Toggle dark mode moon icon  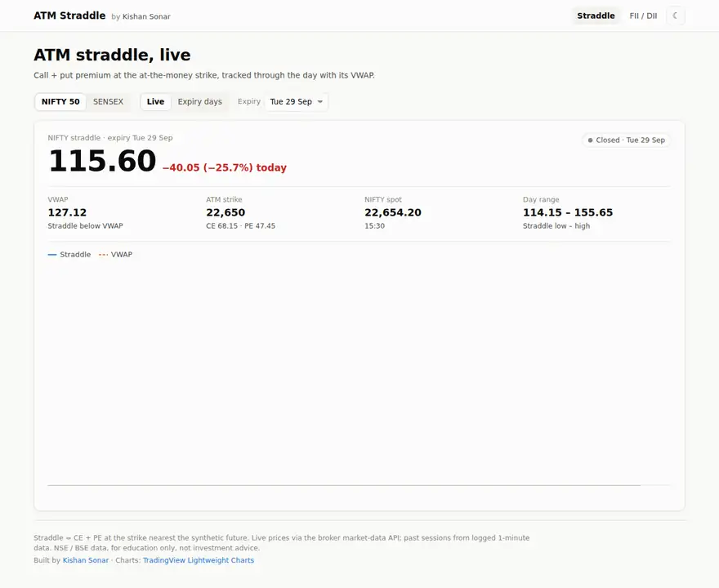675,16
